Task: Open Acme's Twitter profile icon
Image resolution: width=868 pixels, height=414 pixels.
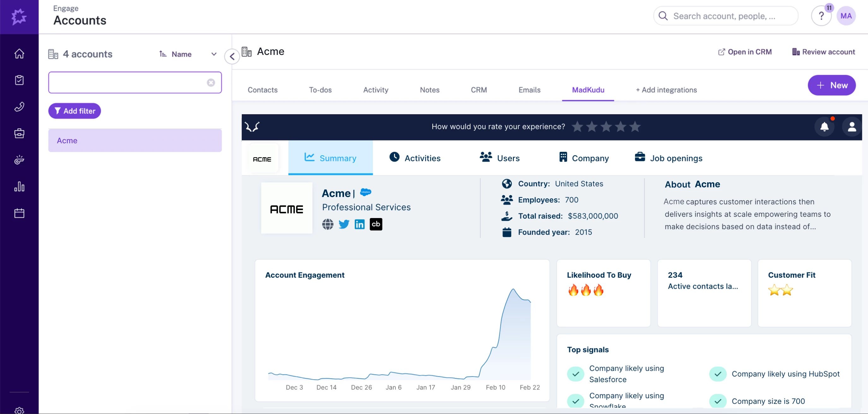Action: pos(344,224)
